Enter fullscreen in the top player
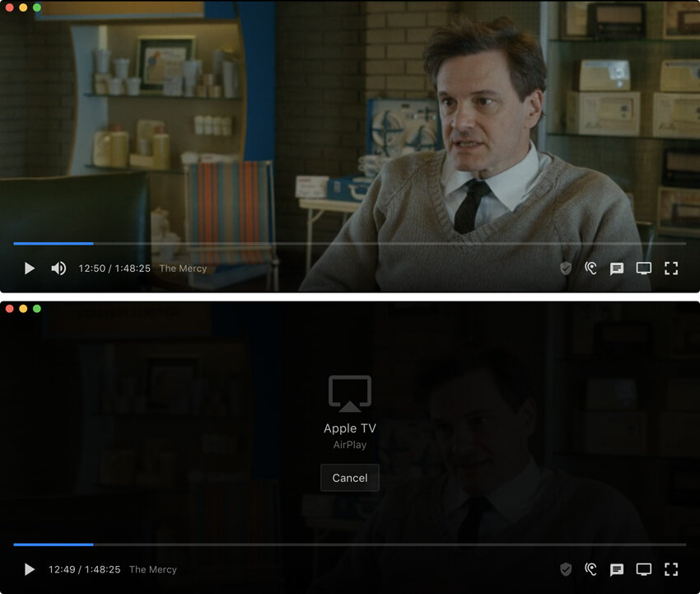The width and height of the screenshot is (700, 594). [x=671, y=269]
